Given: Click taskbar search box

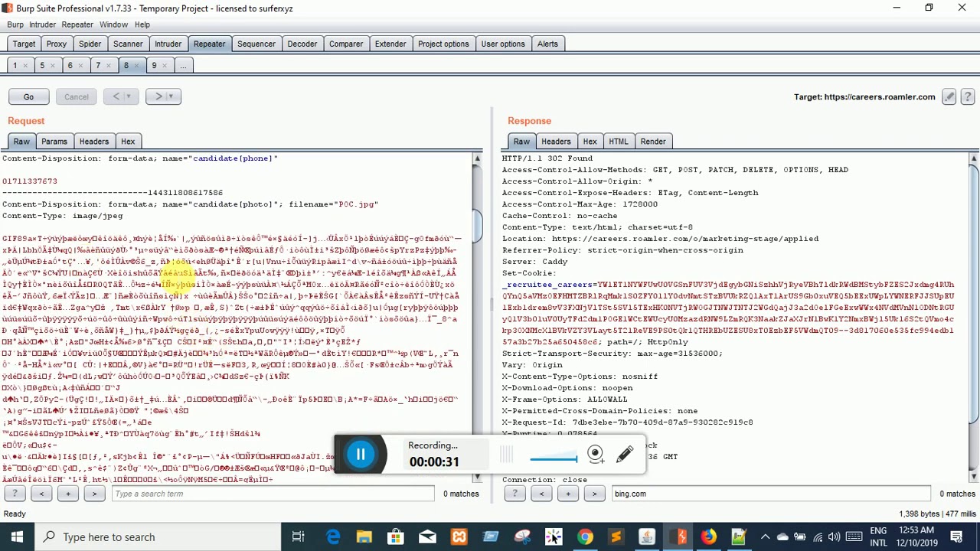Looking at the screenshot, I should [159, 537].
